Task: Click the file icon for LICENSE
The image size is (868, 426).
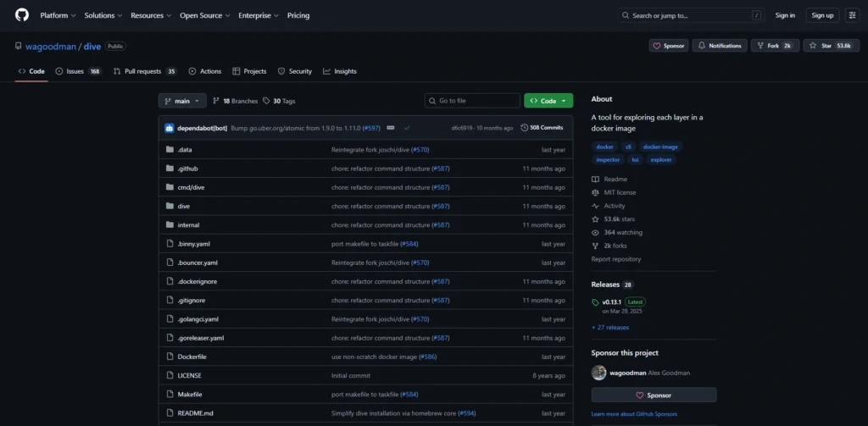Action: [x=170, y=375]
